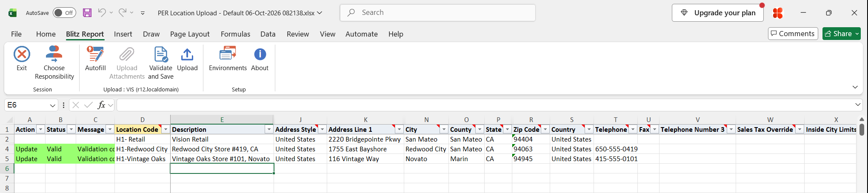Viewport: 868px width, 193px height.
Task: Open Choose Responsibility
Action: pyautogui.click(x=54, y=63)
